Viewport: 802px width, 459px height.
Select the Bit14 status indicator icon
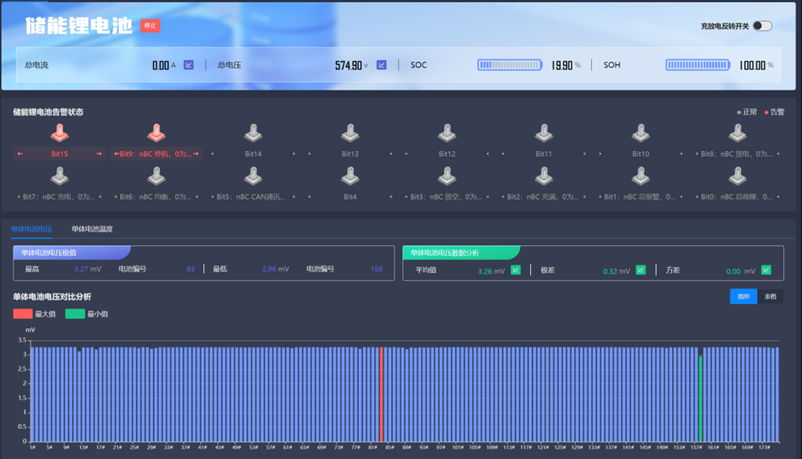point(253,133)
